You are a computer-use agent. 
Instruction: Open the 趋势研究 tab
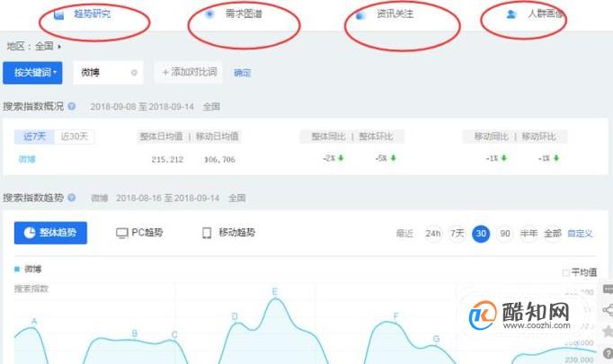(92, 14)
